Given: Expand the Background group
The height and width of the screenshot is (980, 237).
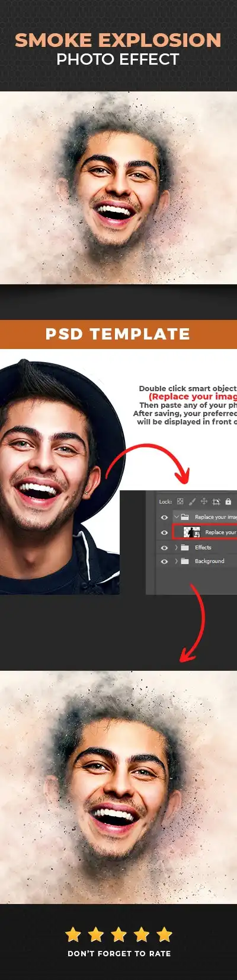Looking at the screenshot, I should pyautogui.click(x=176, y=561).
